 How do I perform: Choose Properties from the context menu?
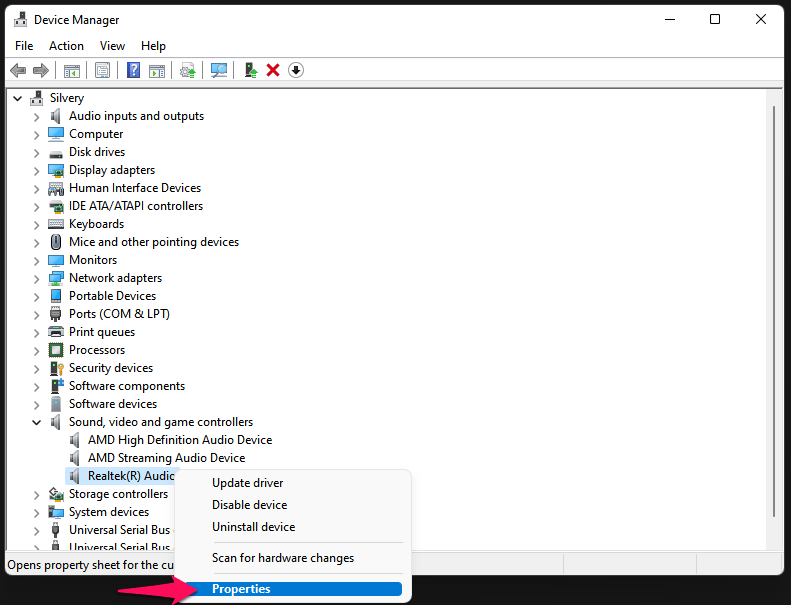tap(241, 589)
